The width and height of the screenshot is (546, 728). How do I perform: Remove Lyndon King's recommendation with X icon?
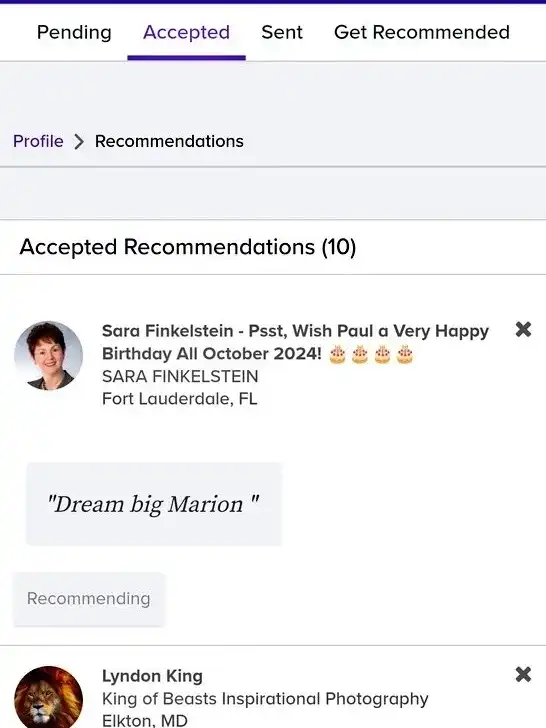(523, 674)
